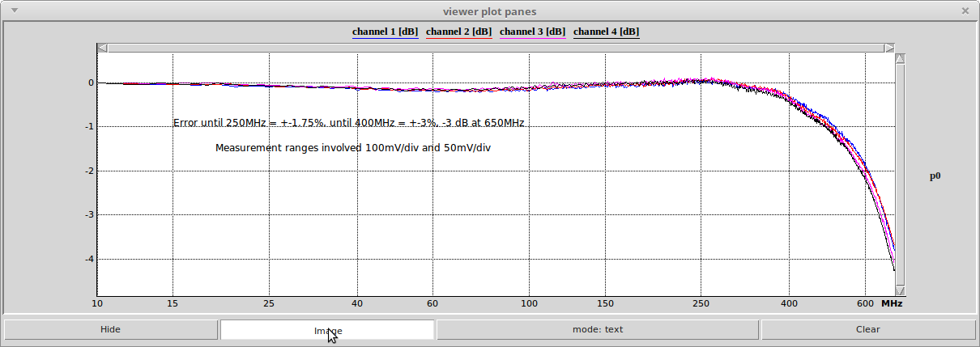Close the viewer plot panes window
980x347 pixels.
click(x=965, y=11)
